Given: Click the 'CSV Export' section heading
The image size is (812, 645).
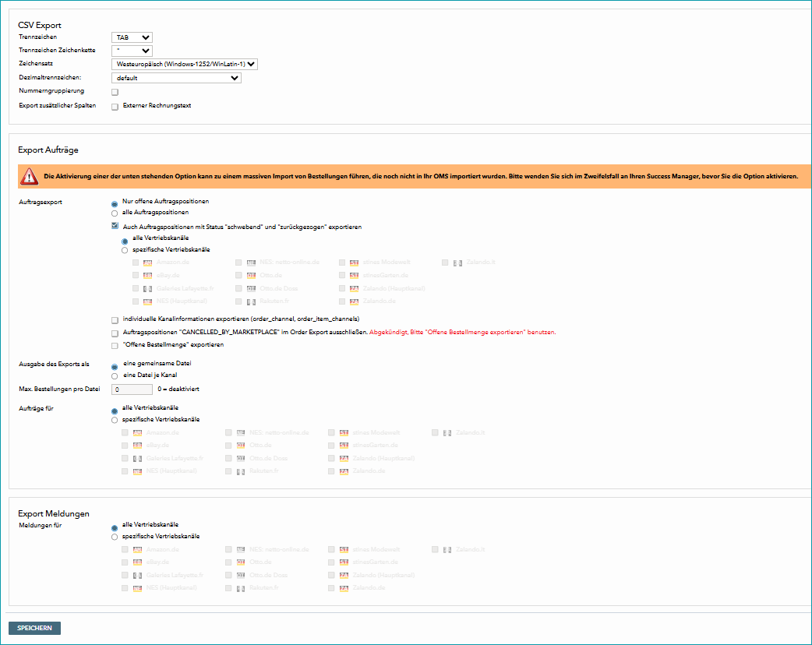Looking at the screenshot, I should [x=40, y=26].
